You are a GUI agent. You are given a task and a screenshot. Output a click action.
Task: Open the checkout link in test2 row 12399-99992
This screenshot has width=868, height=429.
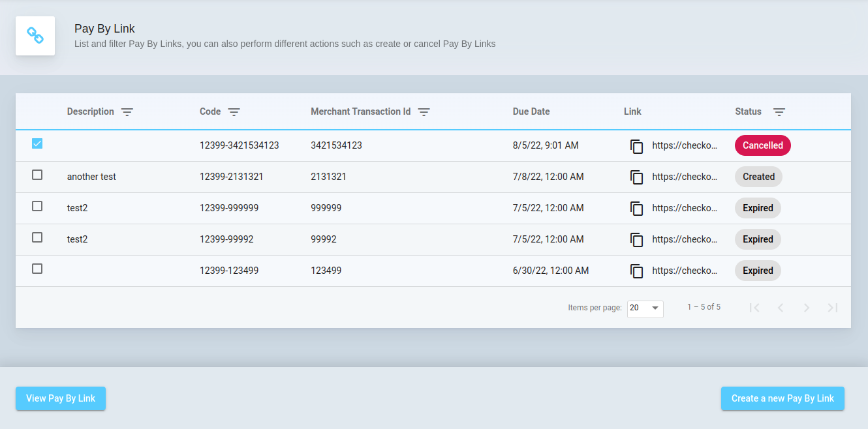coord(685,239)
